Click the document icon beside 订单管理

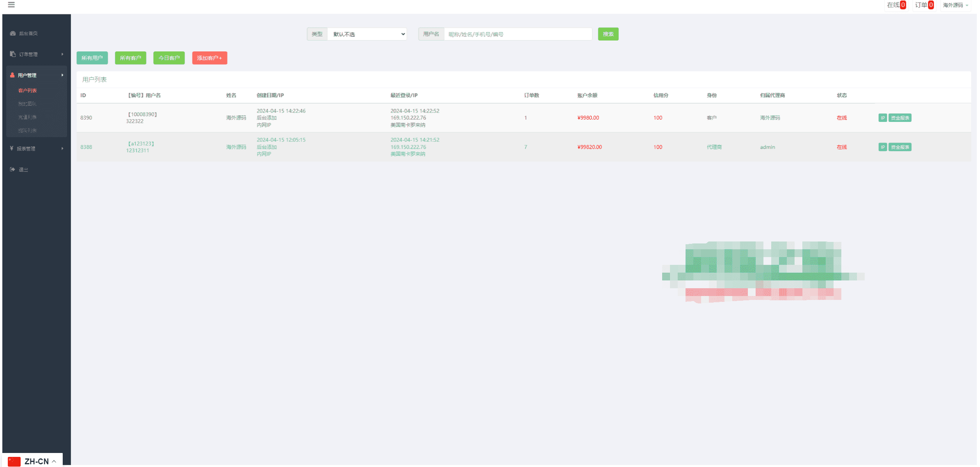[13, 54]
